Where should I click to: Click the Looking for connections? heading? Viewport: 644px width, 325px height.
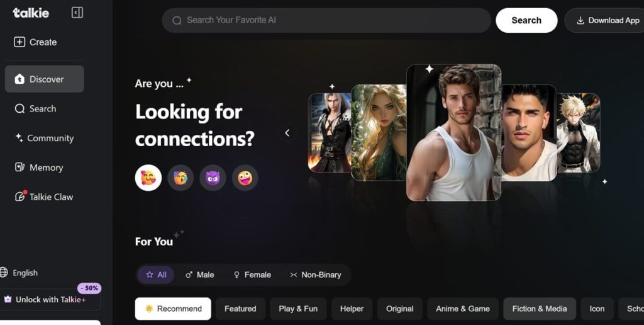195,125
